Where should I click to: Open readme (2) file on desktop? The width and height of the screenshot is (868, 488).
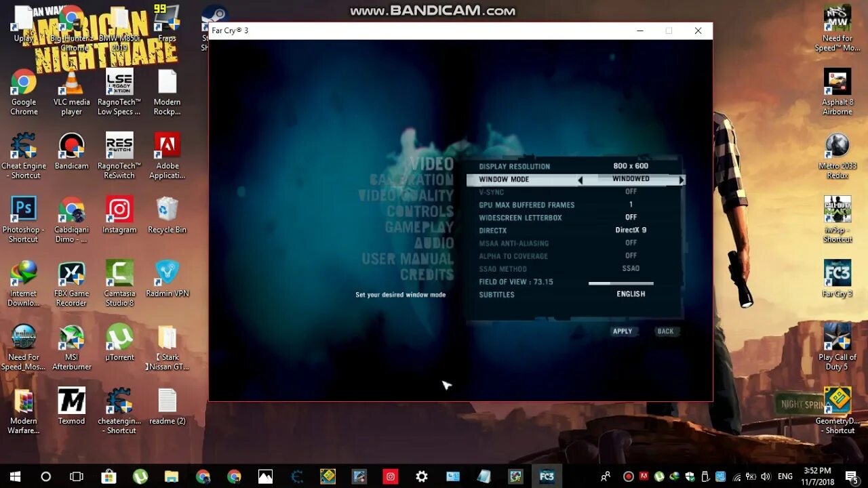[x=167, y=405]
